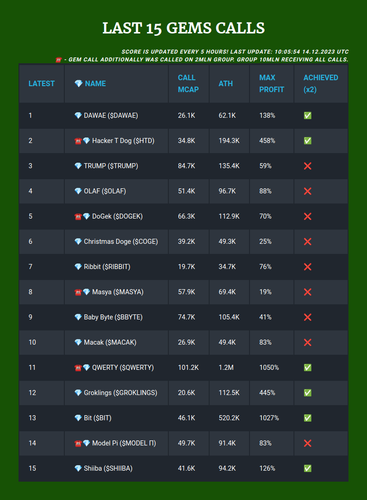Click the red cross in the Baby Byte row
Image resolution: width=367 pixels, height=500 pixels.
coord(308,317)
